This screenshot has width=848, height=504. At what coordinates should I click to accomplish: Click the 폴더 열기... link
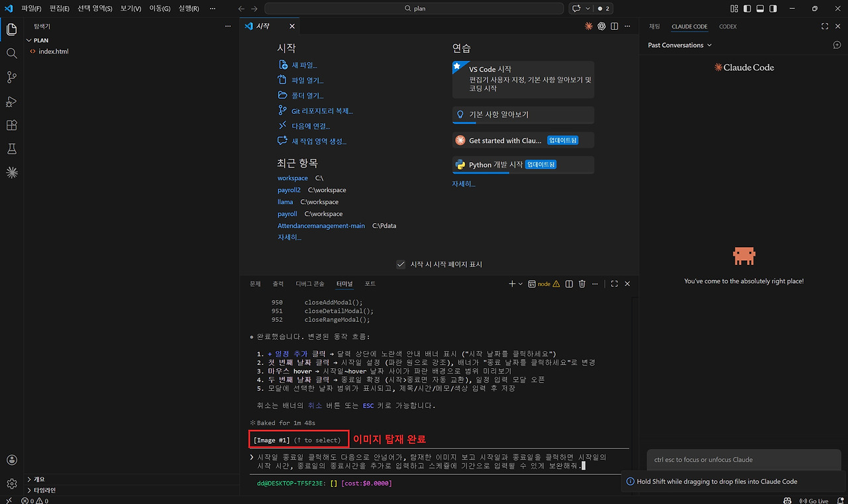click(x=307, y=95)
